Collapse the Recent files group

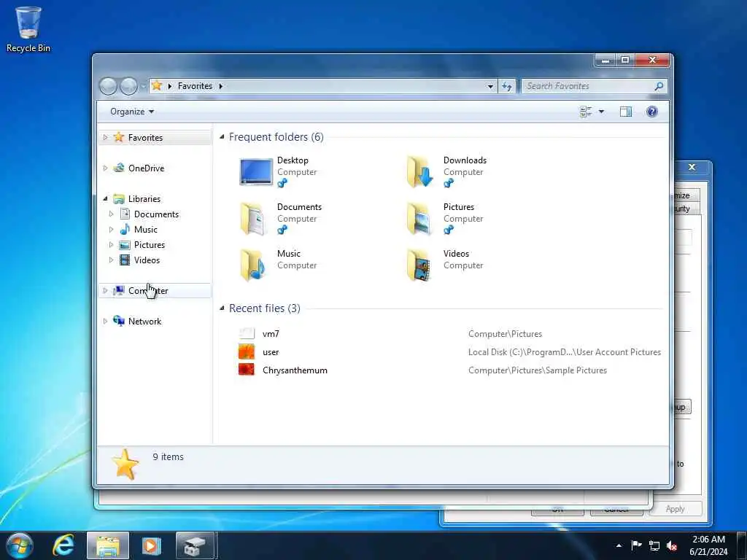pos(222,308)
